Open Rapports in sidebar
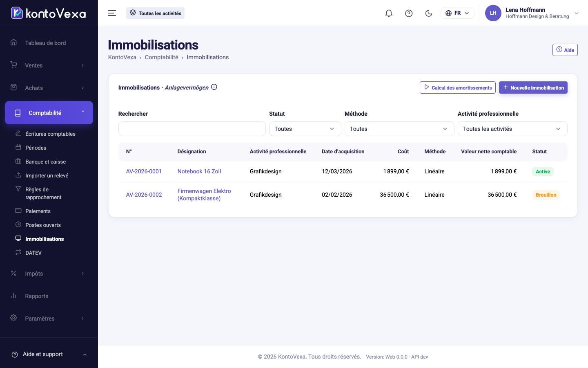 (x=49, y=296)
